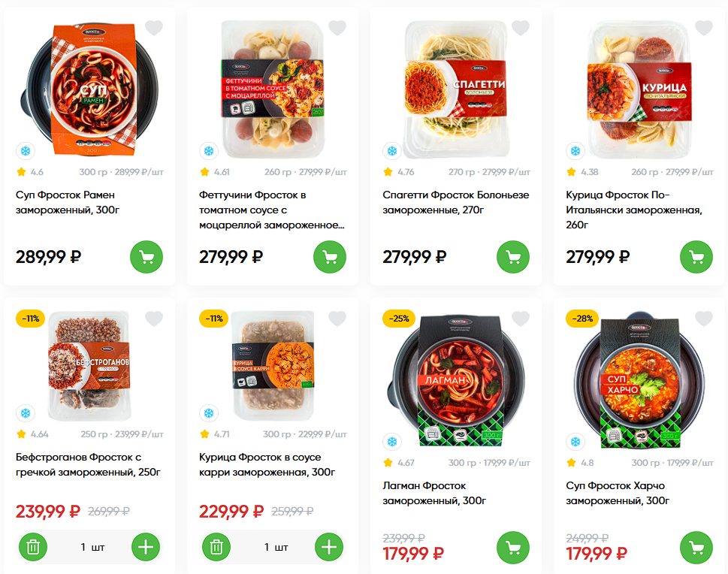The height and width of the screenshot is (574, 728).
Task: Click the -28% discount badge
Action: tap(581, 319)
